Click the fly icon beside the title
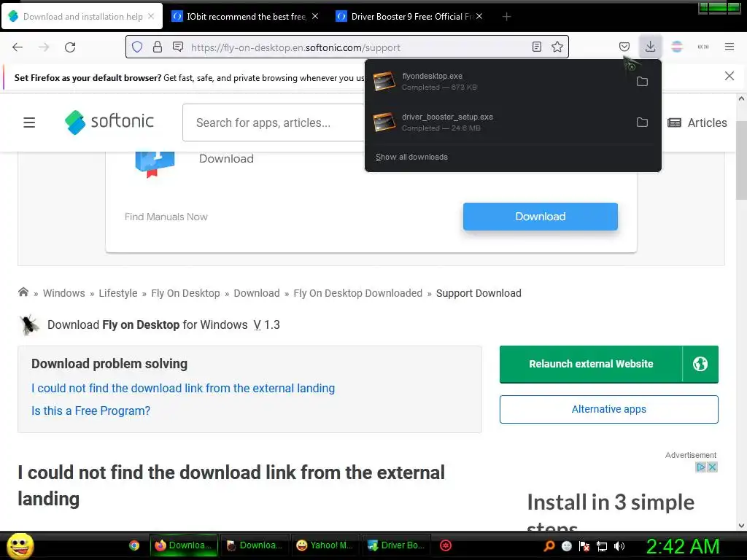 click(x=28, y=325)
